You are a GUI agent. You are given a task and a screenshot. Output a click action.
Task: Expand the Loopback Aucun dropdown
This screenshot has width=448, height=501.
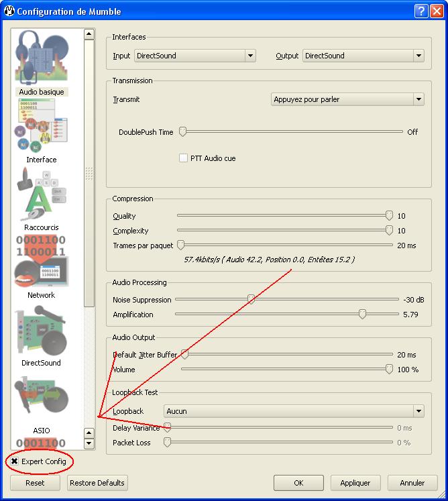[x=294, y=411]
